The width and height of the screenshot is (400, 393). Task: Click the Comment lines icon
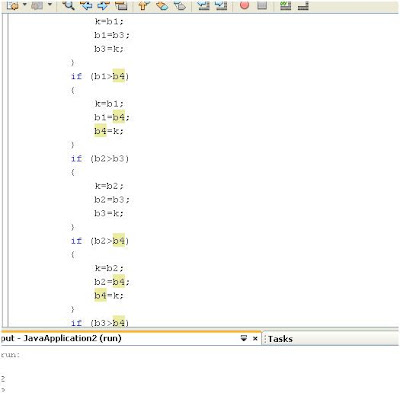click(x=286, y=5)
